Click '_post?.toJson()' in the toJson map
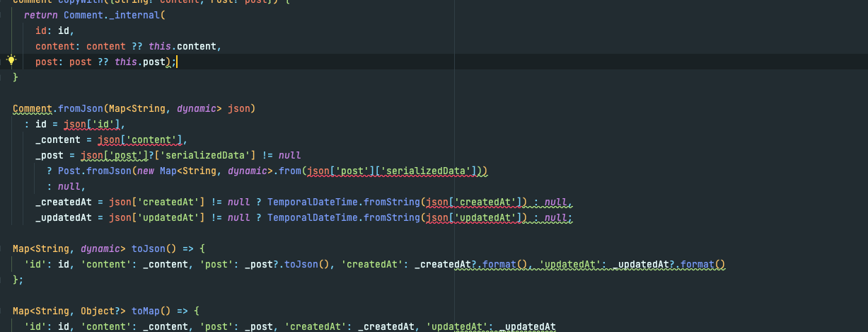The height and width of the screenshot is (332, 868). 287,264
